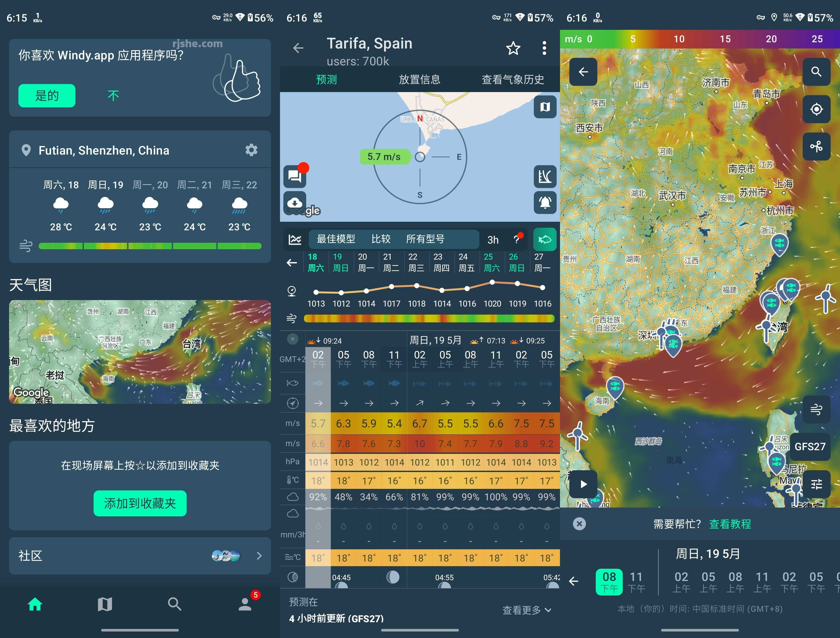The width and height of the screenshot is (840, 638).
Task: Tap the settings gear next to Futian location
Action: (252, 150)
